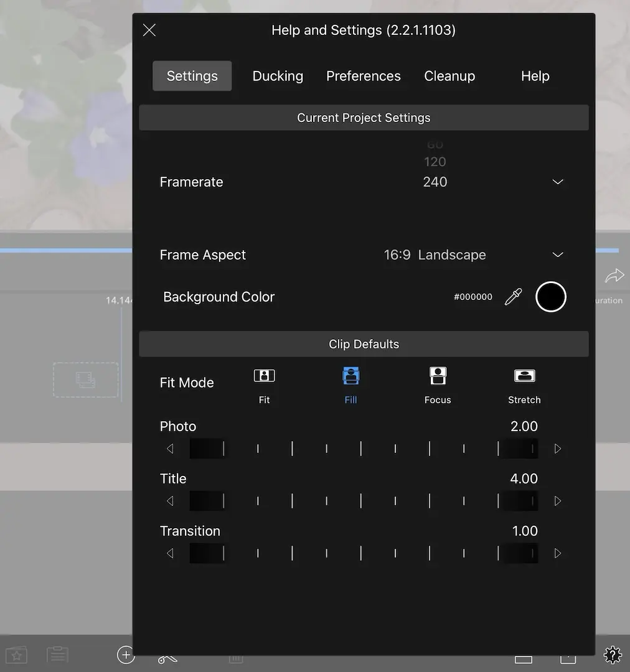This screenshot has height=672, width=630.
Task: Open the Preferences tab
Action: coord(364,76)
